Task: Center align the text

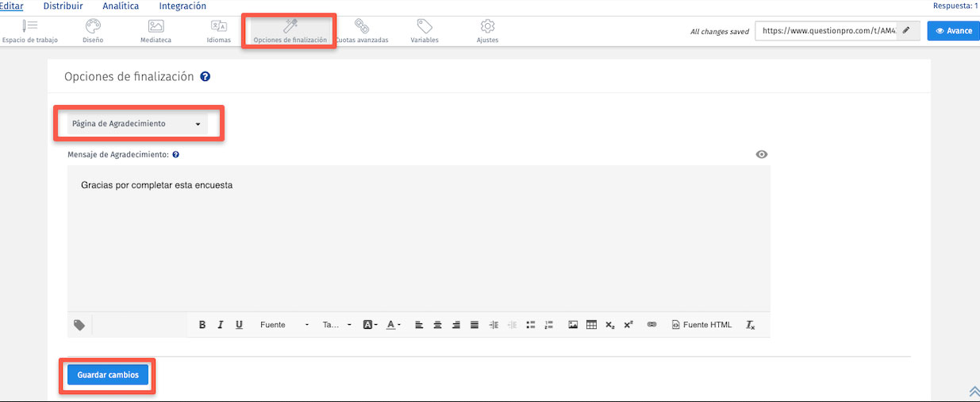Action: click(437, 325)
